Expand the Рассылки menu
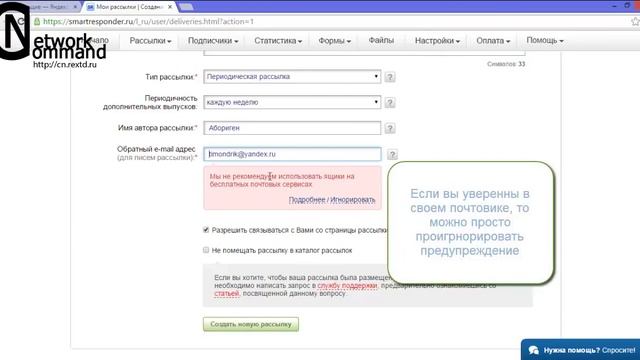Image resolution: width=640 pixels, height=360 pixels. click(150, 41)
